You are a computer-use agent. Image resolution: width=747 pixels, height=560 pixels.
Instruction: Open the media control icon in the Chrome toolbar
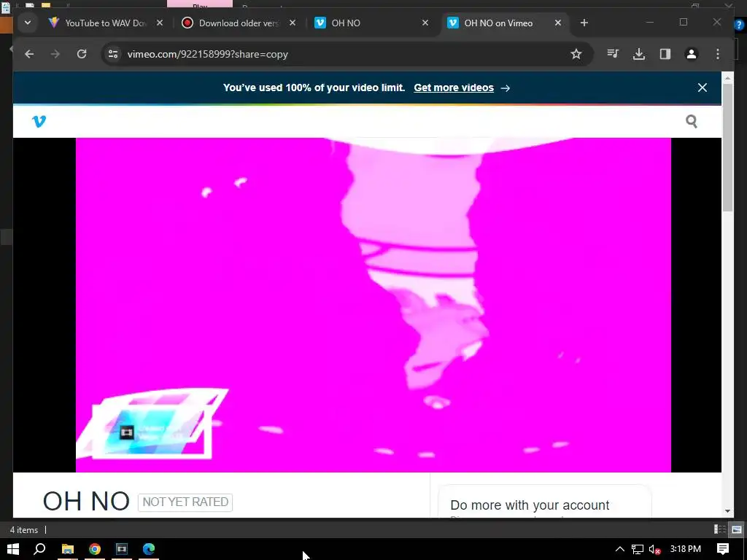pos(613,54)
